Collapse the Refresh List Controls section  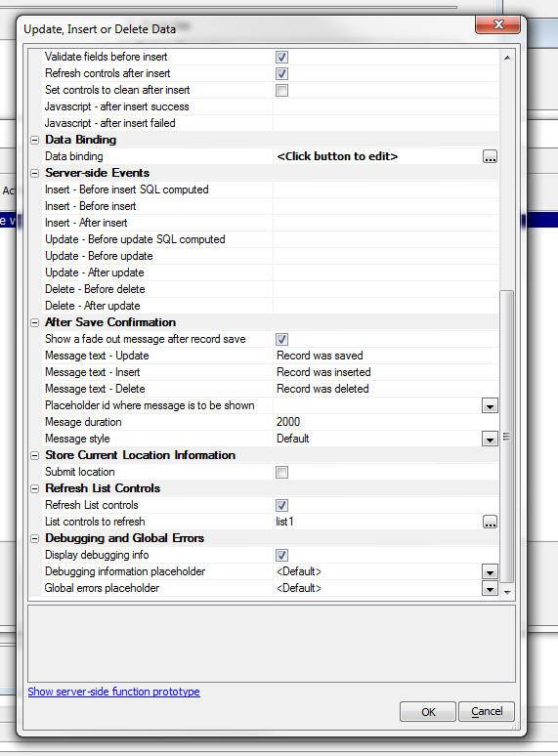(35, 488)
